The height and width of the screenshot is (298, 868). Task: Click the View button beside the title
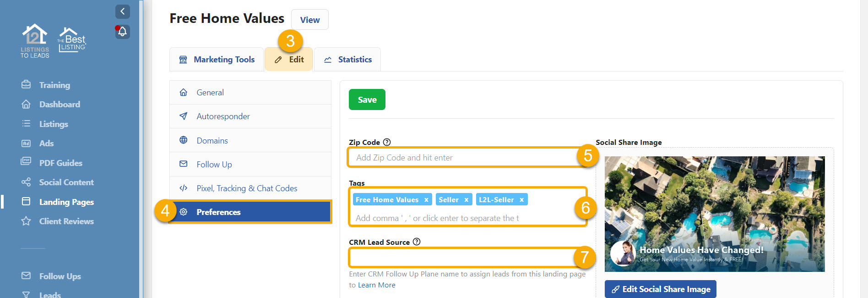pos(309,20)
